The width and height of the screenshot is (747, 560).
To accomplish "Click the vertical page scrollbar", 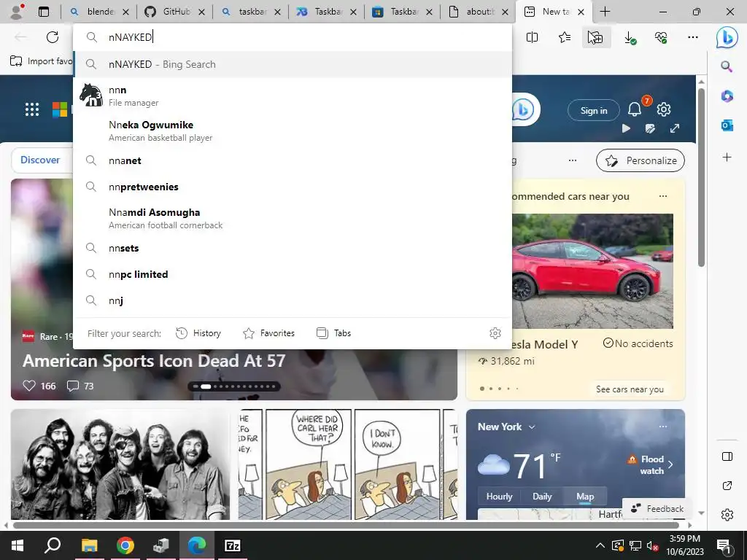I will tap(701, 178).
